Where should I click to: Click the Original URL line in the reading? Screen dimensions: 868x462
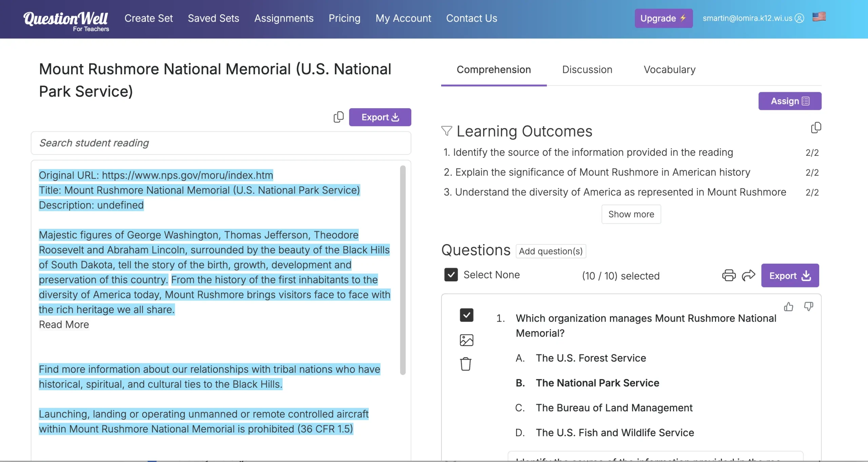156,175
